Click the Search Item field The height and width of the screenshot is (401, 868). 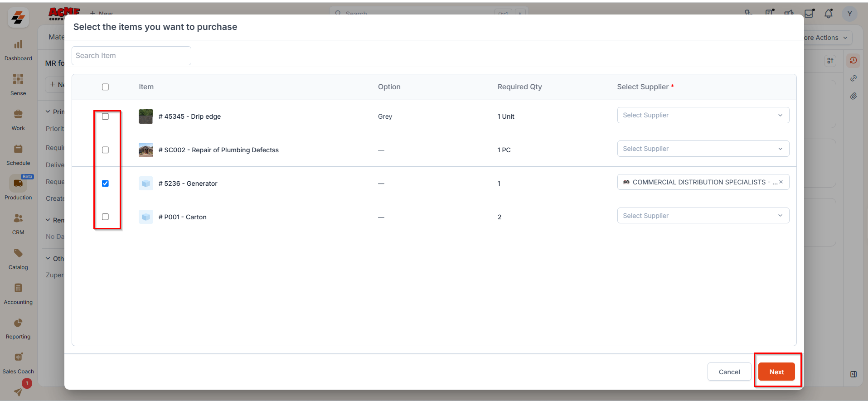(131, 56)
